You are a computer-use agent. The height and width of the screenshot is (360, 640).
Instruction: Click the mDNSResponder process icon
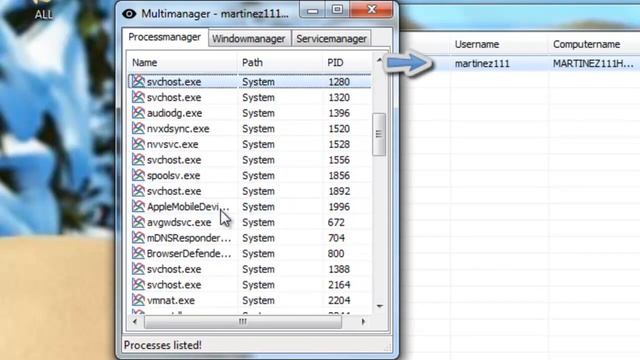point(138,237)
